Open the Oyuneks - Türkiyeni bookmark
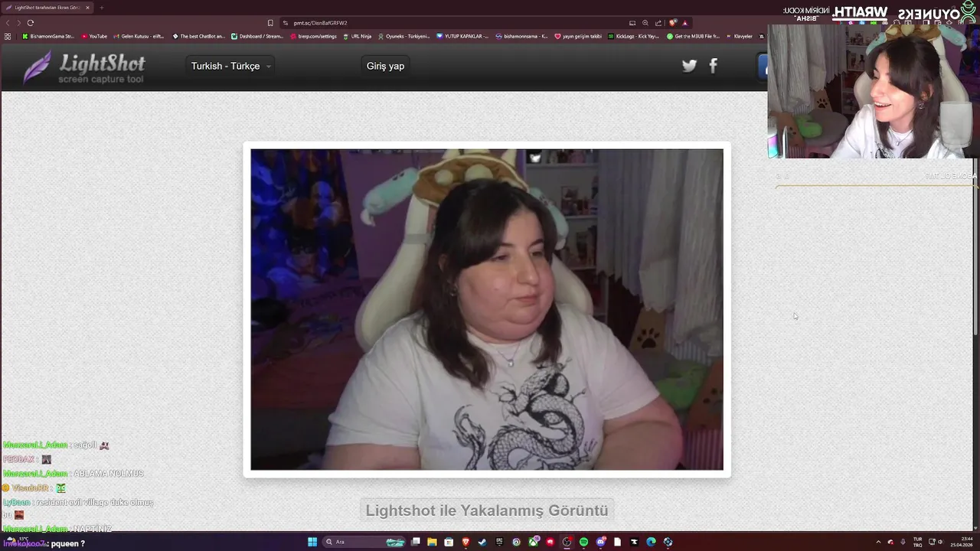 (403, 36)
